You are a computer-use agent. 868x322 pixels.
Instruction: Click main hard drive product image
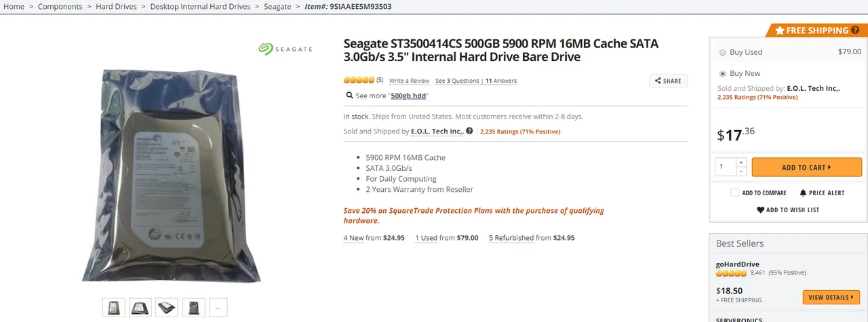point(172,175)
